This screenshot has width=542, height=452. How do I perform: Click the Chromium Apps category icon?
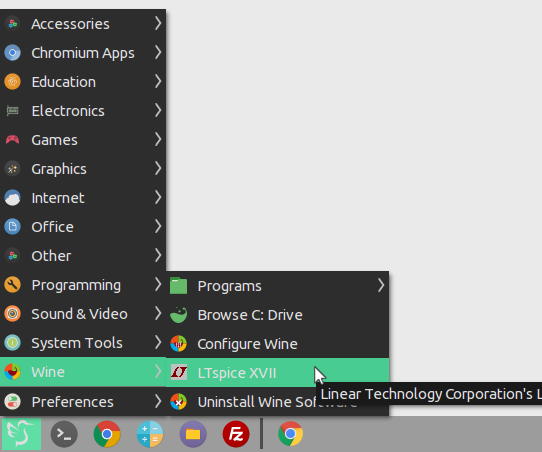click(13, 53)
